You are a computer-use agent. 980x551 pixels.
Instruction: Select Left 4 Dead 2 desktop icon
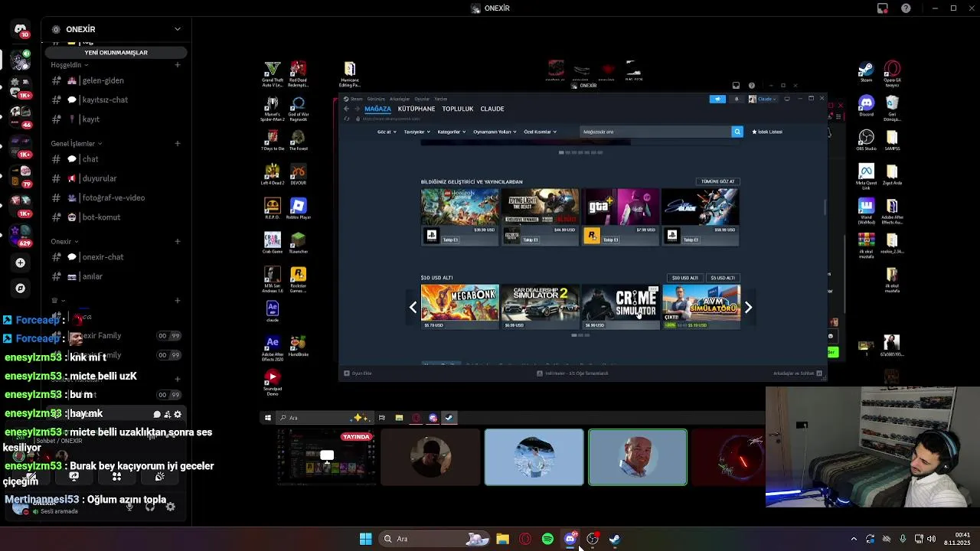click(273, 174)
